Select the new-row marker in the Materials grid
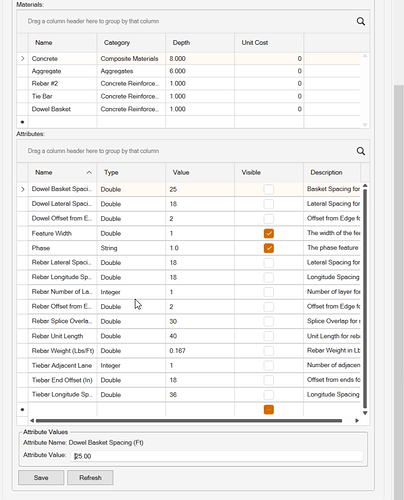 click(22, 122)
